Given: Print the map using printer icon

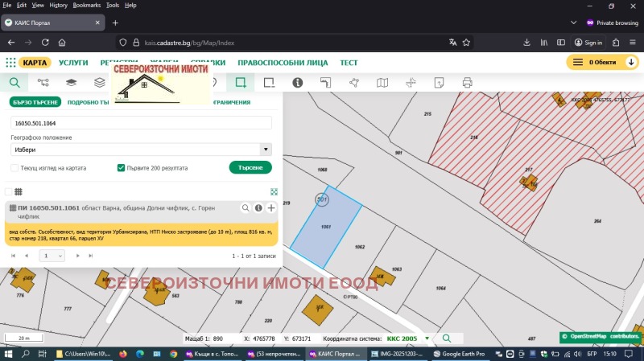Looking at the screenshot, I should pyautogui.click(x=467, y=83).
